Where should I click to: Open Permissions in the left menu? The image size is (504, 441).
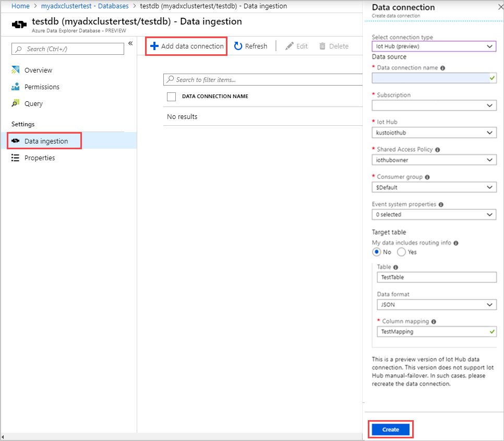pyautogui.click(x=42, y=87)
